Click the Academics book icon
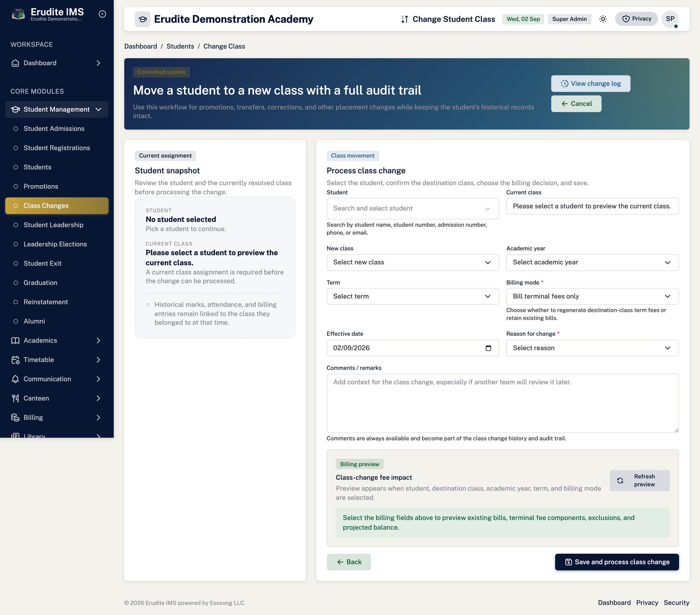The width and height of the screenshot is (700, 615). [15, 341]
